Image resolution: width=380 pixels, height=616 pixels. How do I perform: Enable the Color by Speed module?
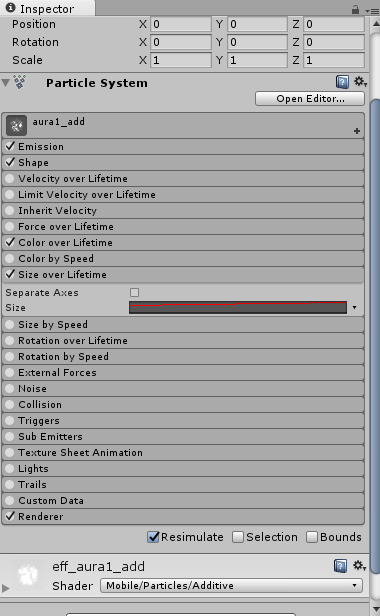[10, 258]
